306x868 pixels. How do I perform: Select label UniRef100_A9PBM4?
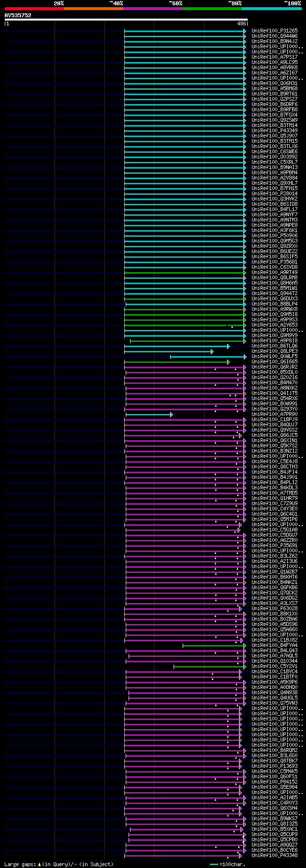click(x=274, y=173)
